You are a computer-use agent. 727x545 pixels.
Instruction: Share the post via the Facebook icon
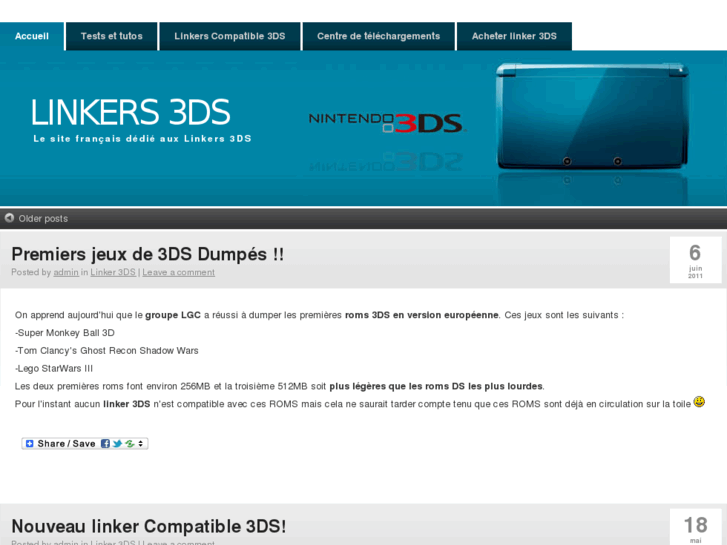(x=105, y=444)
